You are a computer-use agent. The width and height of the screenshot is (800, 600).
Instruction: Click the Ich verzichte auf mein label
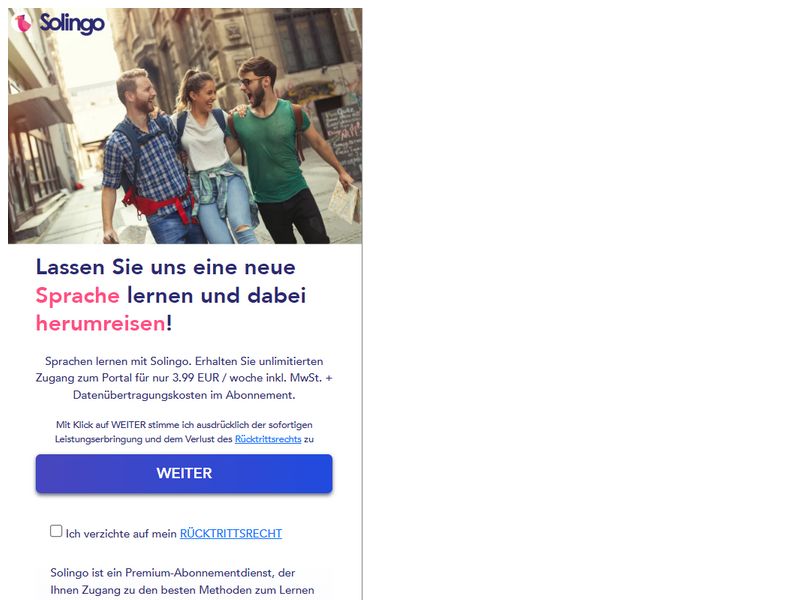click(x=121, y=534)
